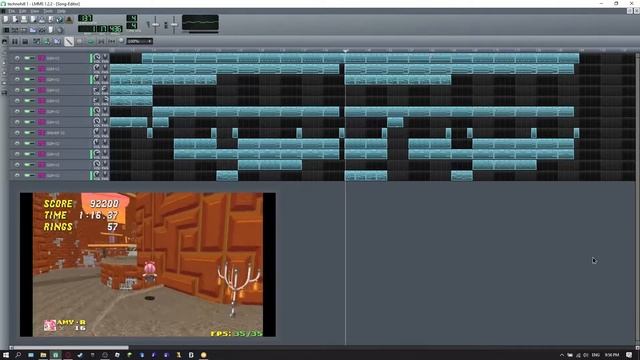The height and width of the screenshot is (360, 640).
Task: Click the new project from template icon
Action: pyautogui.click(x=15, y=19)
